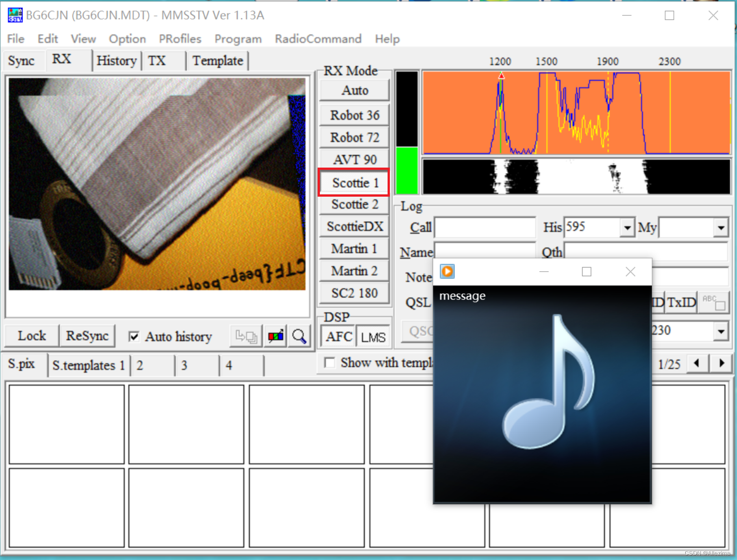Open the RGB color adjustment tool icon
The image size is (737, 560).
tap(275, 336)
